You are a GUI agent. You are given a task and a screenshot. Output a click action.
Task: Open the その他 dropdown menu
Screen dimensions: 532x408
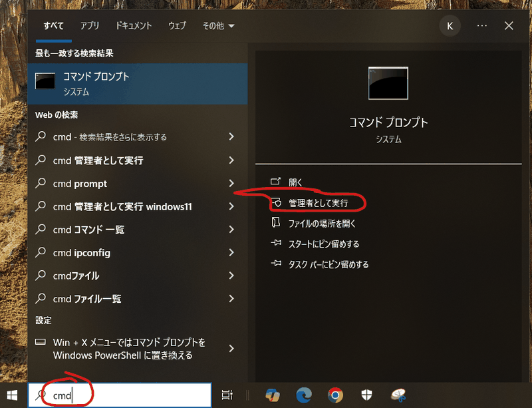[x=218, y=26]
